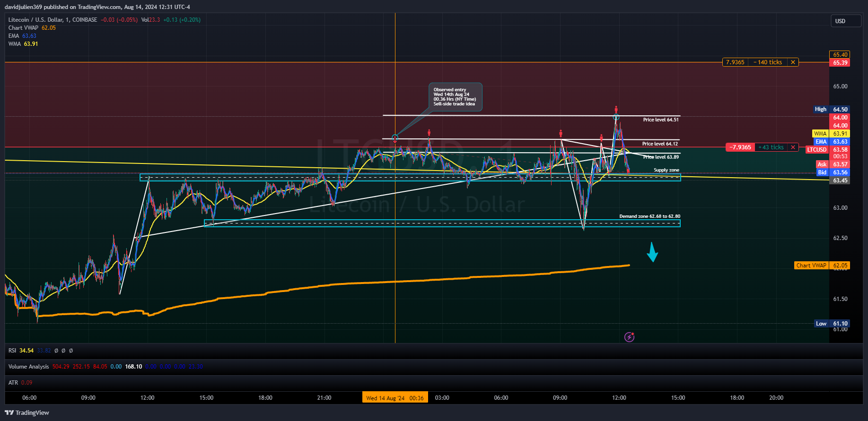Screen dimensions: 868x421
Task: Close the 7.9365 -140 ticks order label
Action: 793,62
